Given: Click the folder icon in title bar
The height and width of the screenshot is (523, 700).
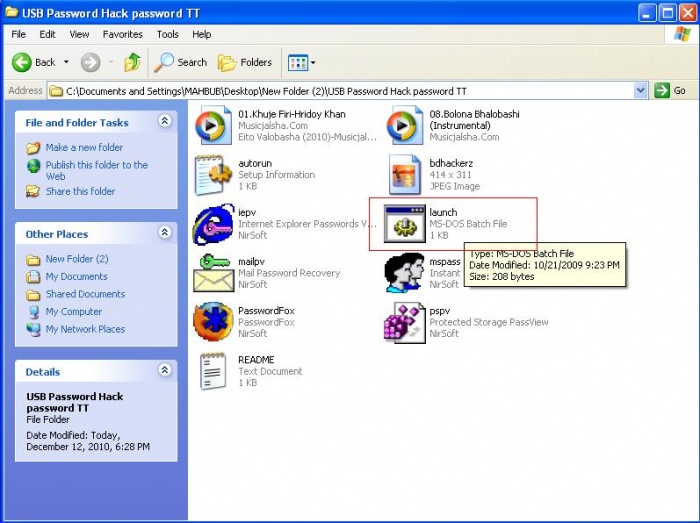Looking at the screenshot, I should 12,12.
